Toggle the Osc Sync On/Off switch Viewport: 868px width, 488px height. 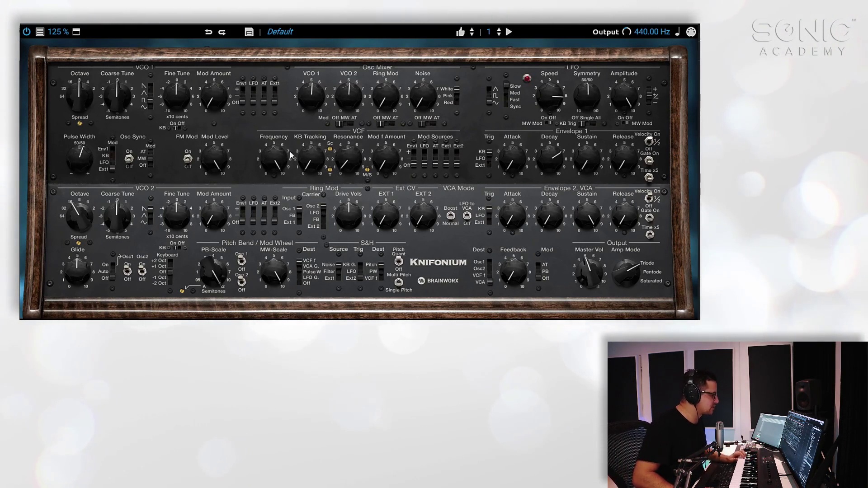click(129, 159)
